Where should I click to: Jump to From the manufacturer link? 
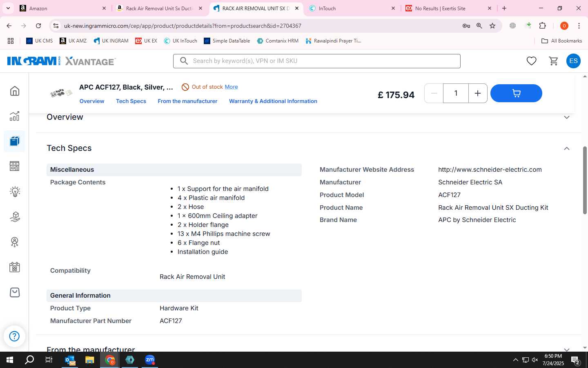[187, 101]
